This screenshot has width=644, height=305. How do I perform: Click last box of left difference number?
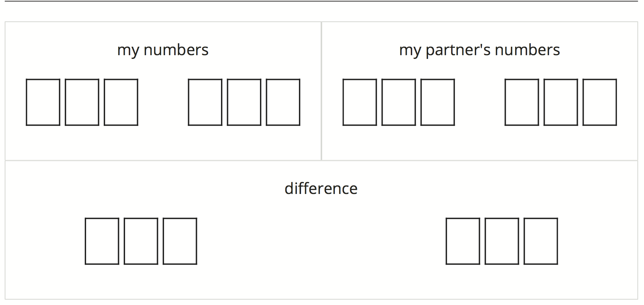[180, 241]
